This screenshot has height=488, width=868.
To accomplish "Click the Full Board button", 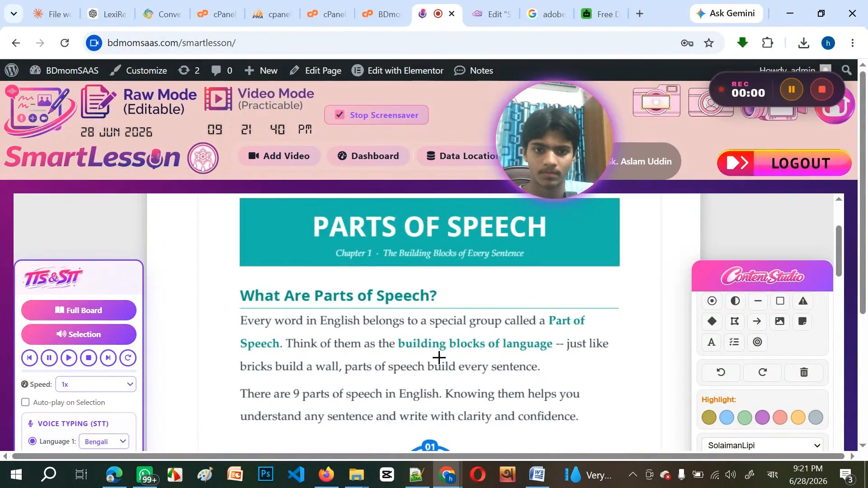I will tap(79, 310).
